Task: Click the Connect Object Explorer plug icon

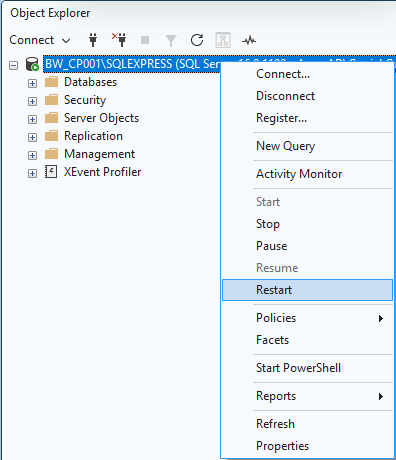Action: 93,40
